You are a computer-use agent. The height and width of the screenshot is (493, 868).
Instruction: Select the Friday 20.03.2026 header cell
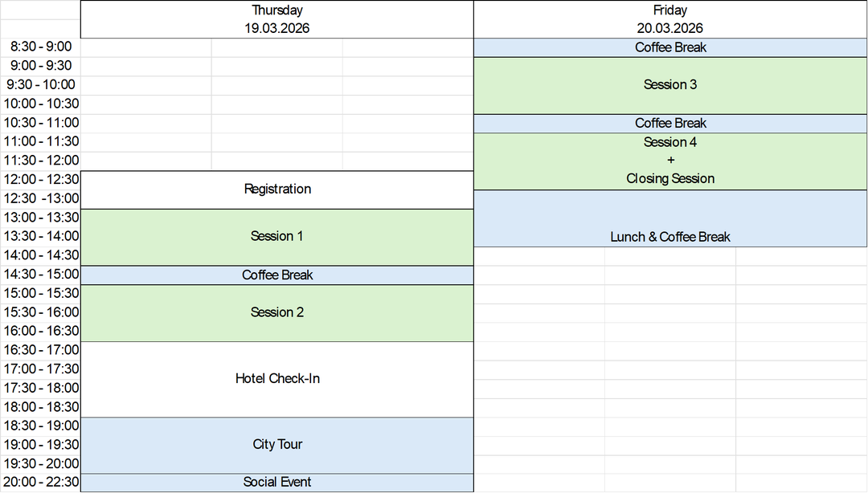tap(670, 19)
